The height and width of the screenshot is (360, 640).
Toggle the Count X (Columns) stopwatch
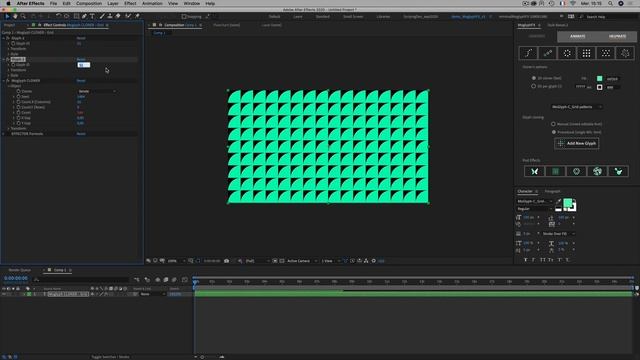point(18,102)
